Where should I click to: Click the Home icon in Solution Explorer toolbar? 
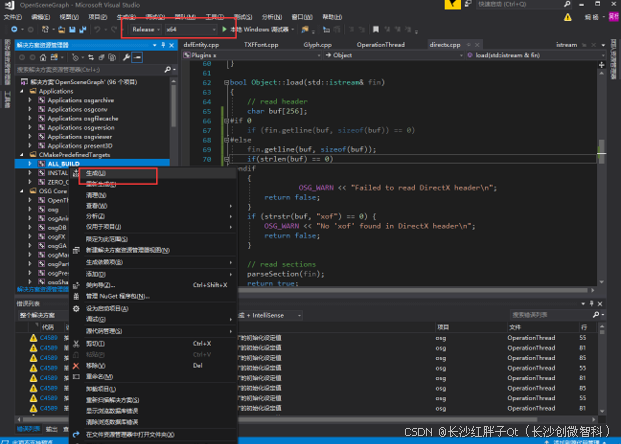point(45,58)
